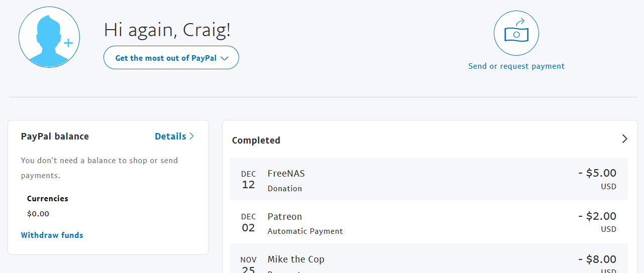The width and height of the screenshot is (644, 273).
Task: Expand the Get the most out of PayPal dropdown
Action: tap(171, 58)
